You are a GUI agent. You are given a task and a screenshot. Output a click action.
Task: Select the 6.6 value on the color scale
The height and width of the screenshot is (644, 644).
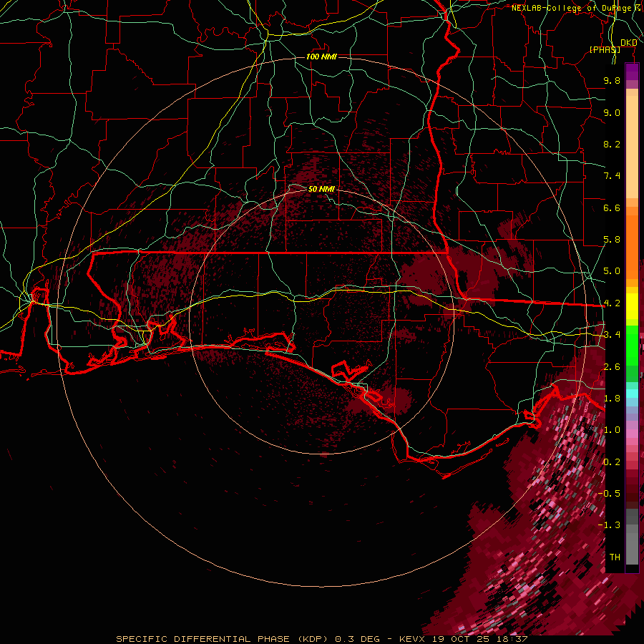[612, 208]
